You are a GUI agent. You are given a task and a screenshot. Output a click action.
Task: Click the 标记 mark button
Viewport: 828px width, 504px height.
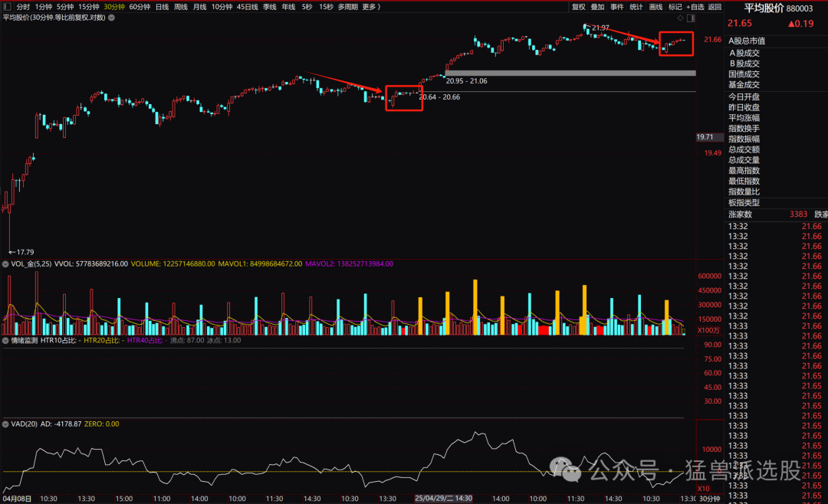675,7
